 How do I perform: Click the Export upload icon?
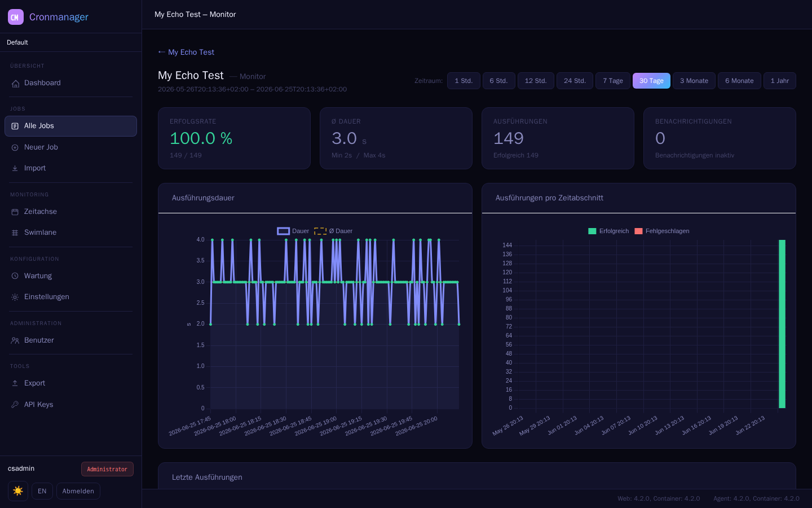pyautogui.click(x=15, y=384)
